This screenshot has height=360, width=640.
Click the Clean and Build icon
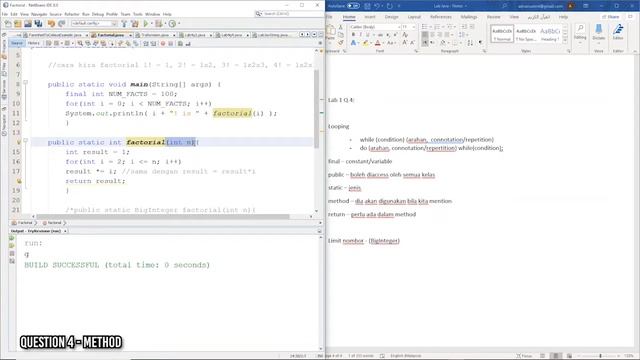(135, 24)
